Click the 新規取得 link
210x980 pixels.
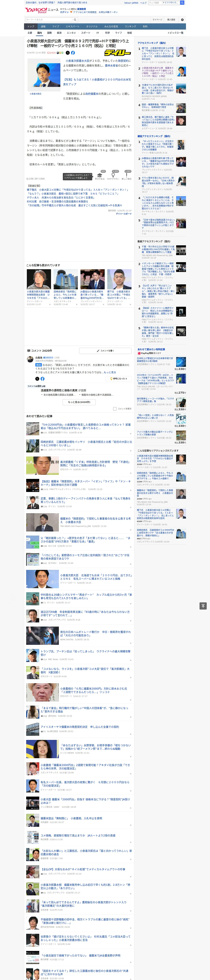pos(82,9)
